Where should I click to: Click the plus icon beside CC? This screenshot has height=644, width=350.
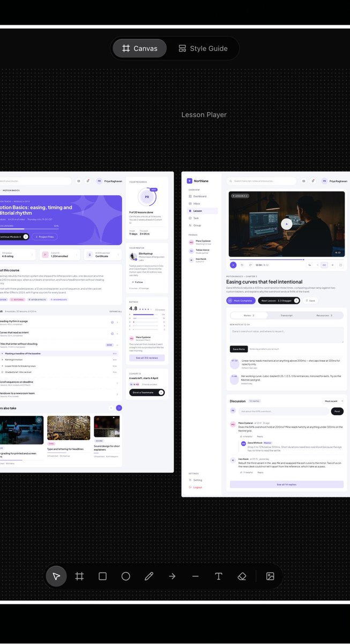pyautogui.click(x=332, y=265)
